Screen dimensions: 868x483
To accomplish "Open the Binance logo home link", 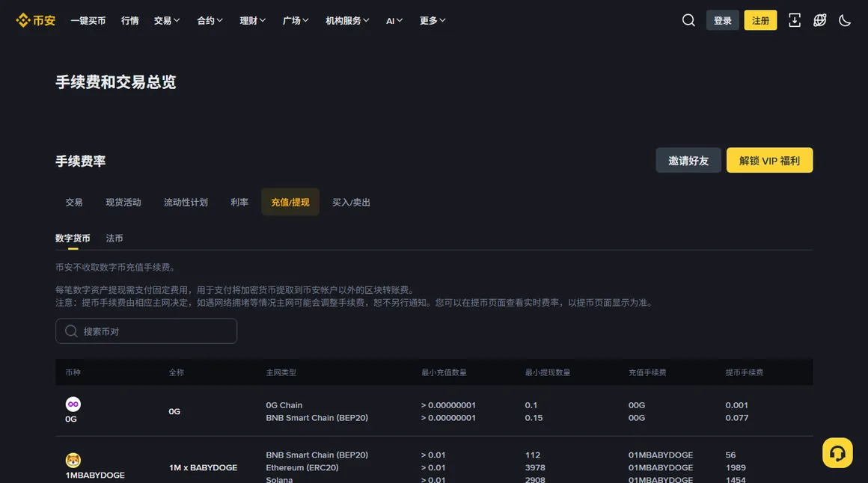I will point(35,20).
